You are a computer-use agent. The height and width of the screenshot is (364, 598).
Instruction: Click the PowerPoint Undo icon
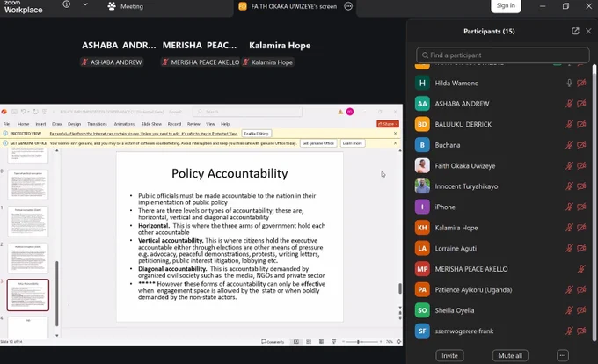(24, 112)
